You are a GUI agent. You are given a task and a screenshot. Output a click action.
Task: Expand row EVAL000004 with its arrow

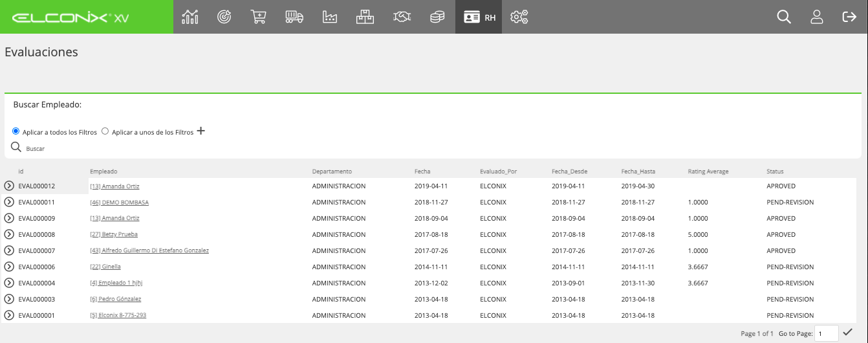9,283
